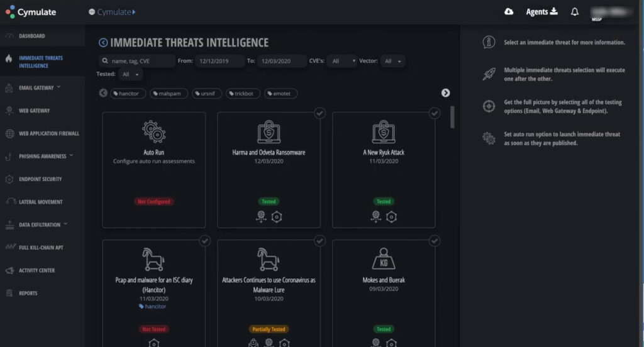The height and width of the screenshot is (347, 644).
Task: Filter by the malspam tag
Action: point(169,94)
